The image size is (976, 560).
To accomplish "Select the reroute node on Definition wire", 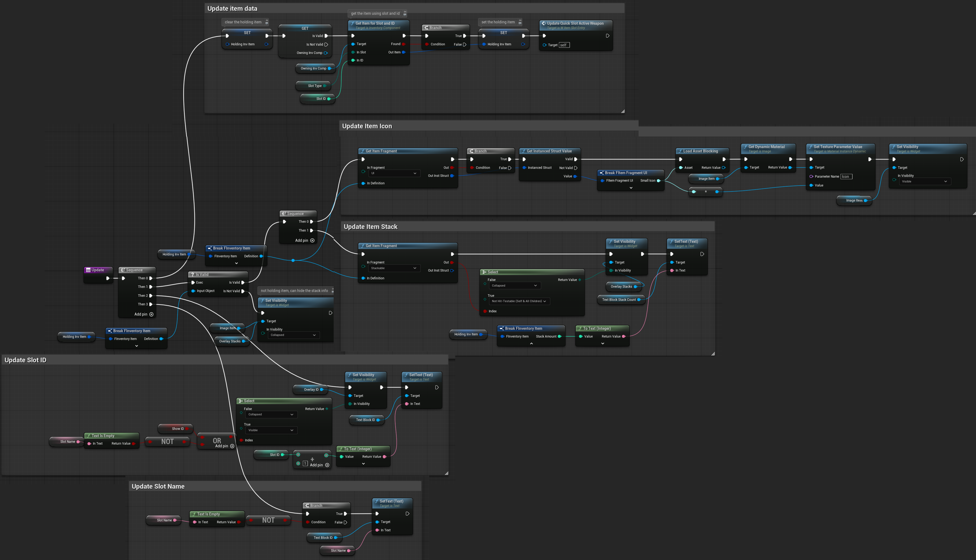I will coord(293,260).
